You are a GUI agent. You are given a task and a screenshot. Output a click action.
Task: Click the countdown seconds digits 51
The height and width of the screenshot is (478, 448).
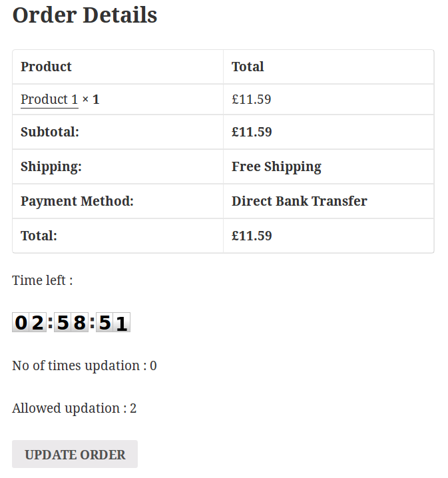point(113,322)
